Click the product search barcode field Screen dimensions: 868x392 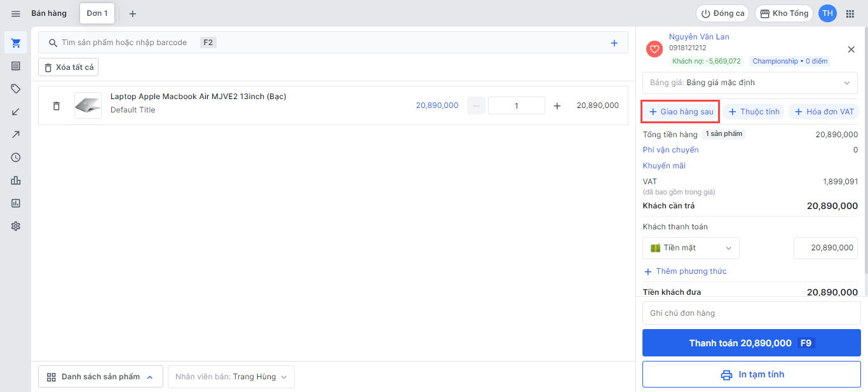click(x=318, y=43)
